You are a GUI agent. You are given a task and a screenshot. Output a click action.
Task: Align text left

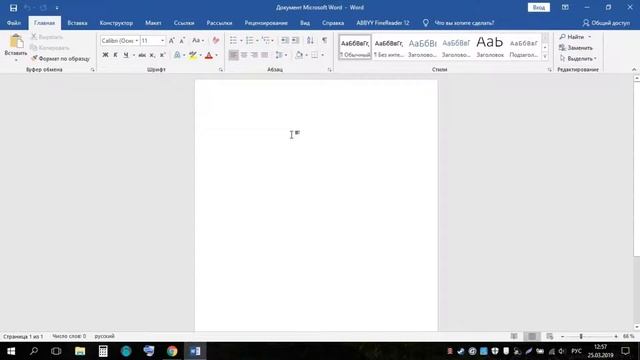click(x=233, y=55)
